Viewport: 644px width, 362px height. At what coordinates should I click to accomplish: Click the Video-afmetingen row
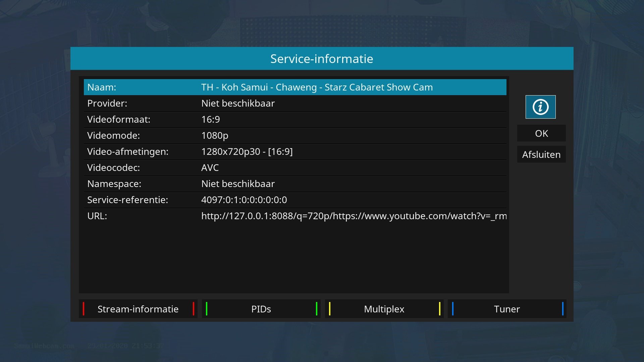coord(294,152)
